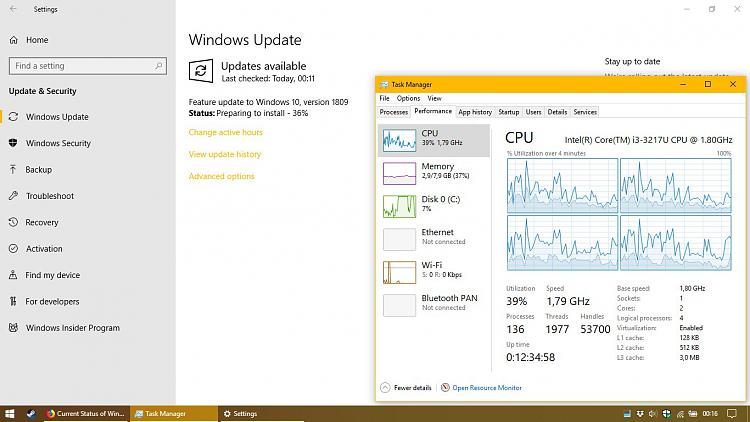Select Ethernet graph thumbnail
Image resolution: width=750 pixels, height=422 pixels.
(399, 239)
